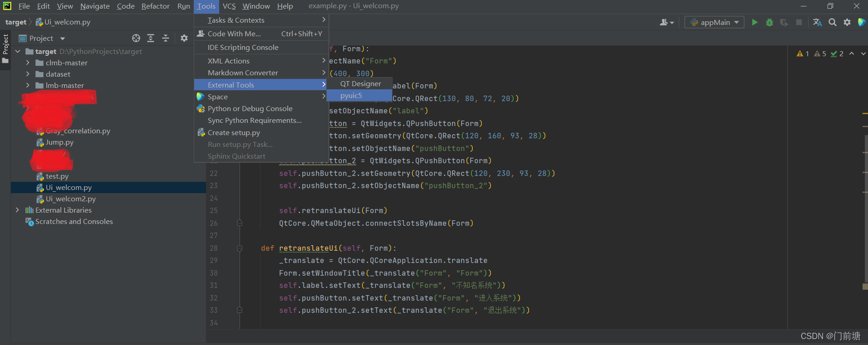Viewport: 868px width, 345px height.
Task: Click the JetBrains Space icon top right
Action: (862, 22)
